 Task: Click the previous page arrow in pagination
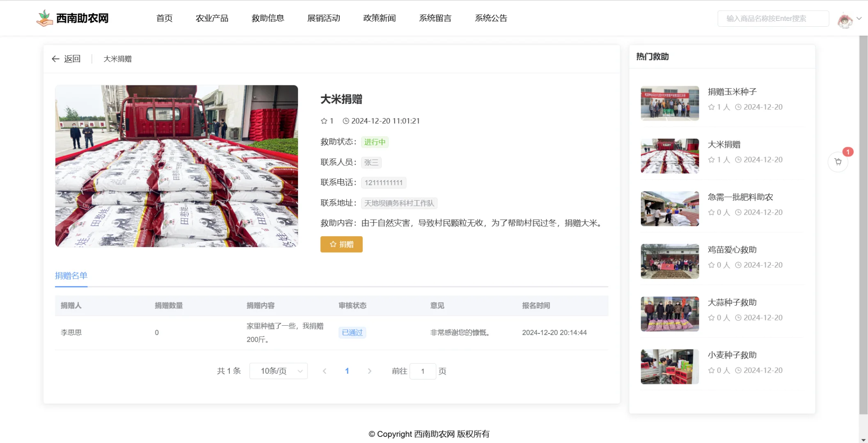point(325,371)
